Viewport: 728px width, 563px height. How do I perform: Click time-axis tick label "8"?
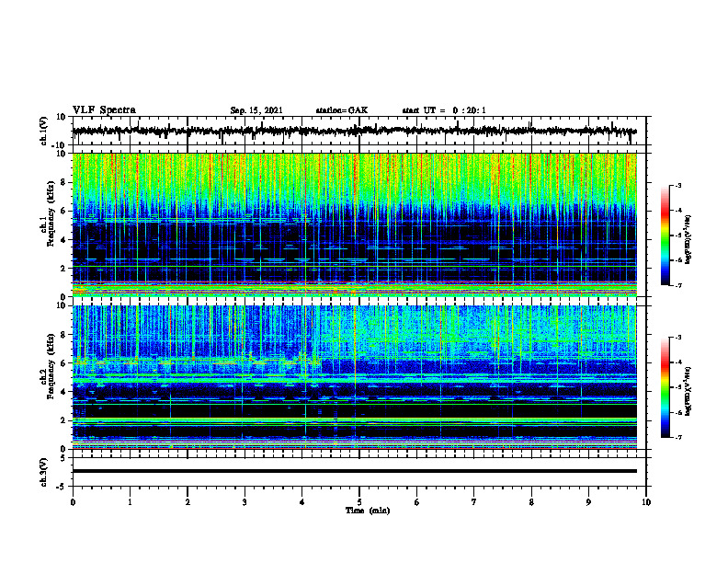click(x=531, y=502)
